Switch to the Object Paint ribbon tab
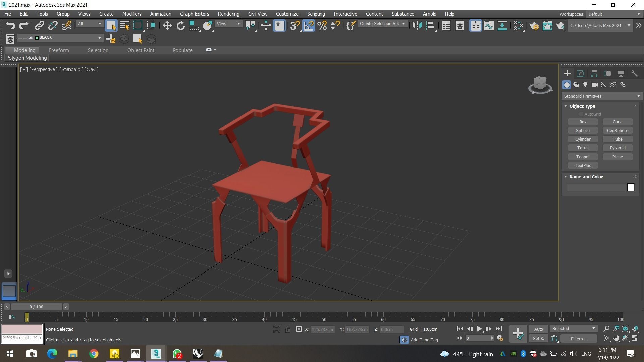 coord(141,50)
